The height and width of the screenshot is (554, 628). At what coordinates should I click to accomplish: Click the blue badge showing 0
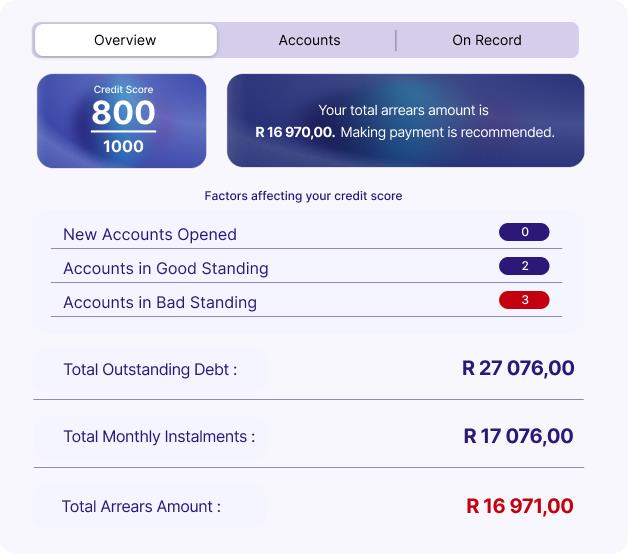[x=524, y=232]
